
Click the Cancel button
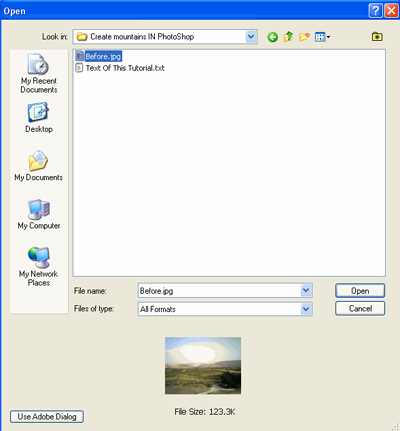point(360,308)
